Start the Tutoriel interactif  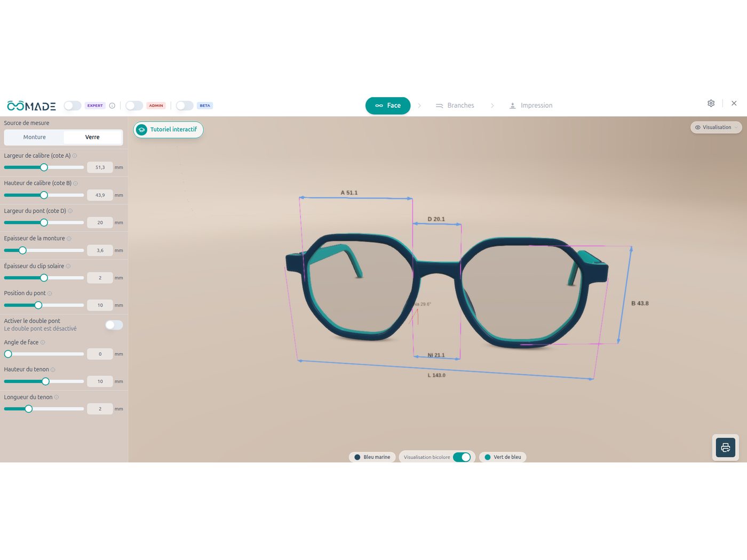pyautogui.click(x=168, y=130)
